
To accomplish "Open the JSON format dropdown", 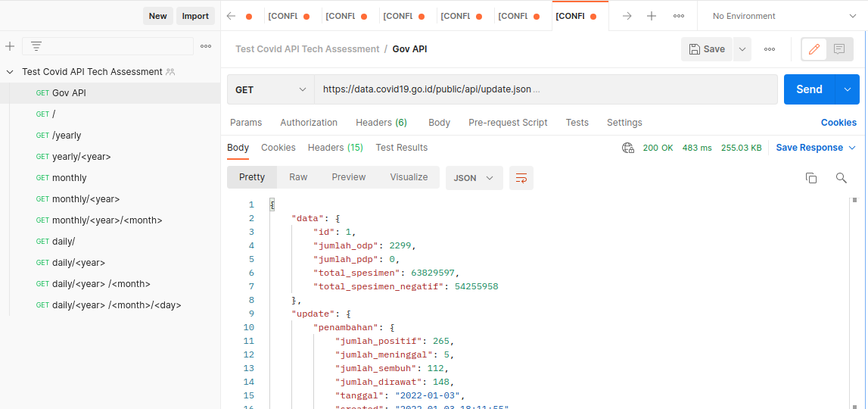I will pyautogui.click(x=474, y=178).
